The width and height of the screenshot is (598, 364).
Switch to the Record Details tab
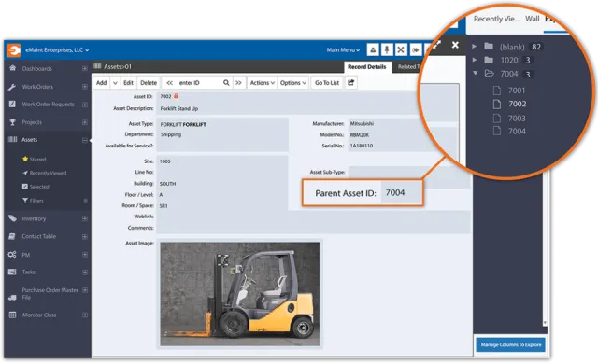[x=367, y=67]
